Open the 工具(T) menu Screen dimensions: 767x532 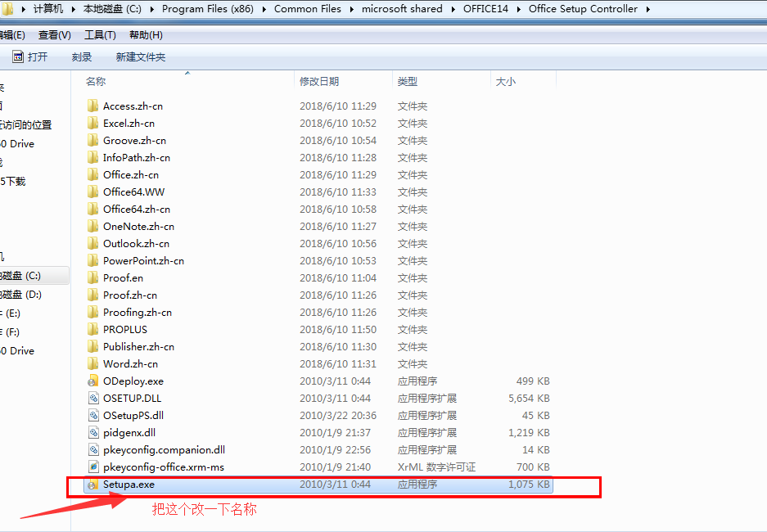(x=101, y=34)
